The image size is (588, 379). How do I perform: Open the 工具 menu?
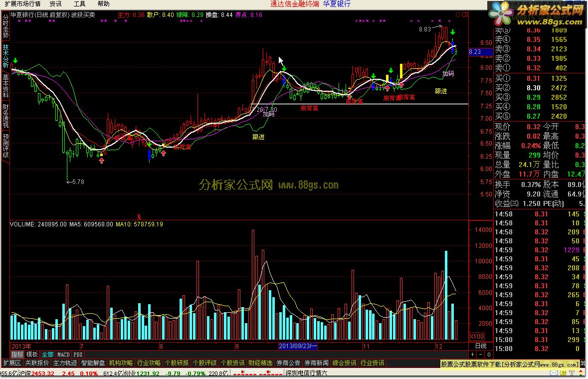(79, 4)
